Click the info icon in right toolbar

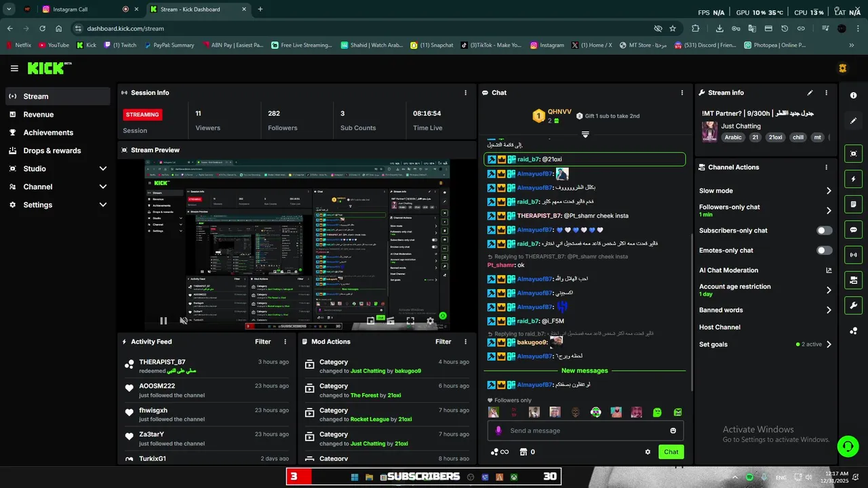[854, 96]
